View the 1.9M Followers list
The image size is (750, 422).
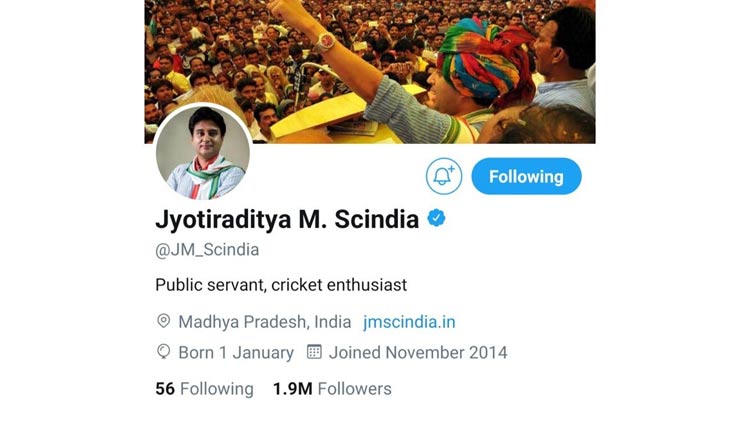tap(332, 389)
